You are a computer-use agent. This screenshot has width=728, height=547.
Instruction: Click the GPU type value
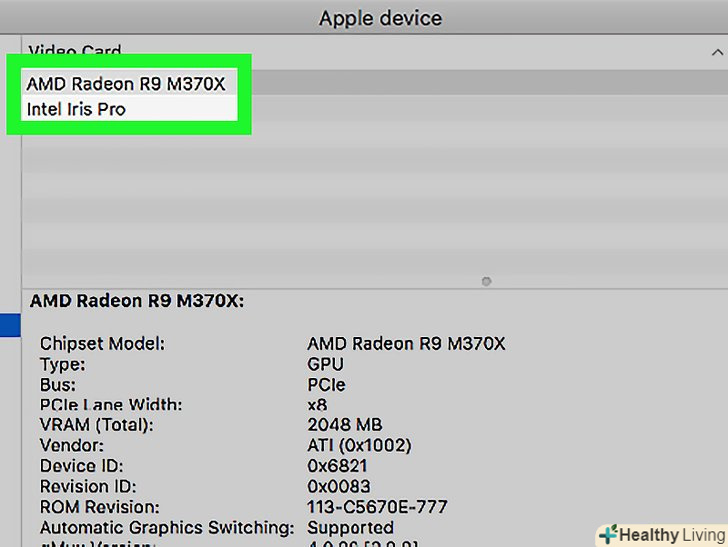tap(325, 364)
